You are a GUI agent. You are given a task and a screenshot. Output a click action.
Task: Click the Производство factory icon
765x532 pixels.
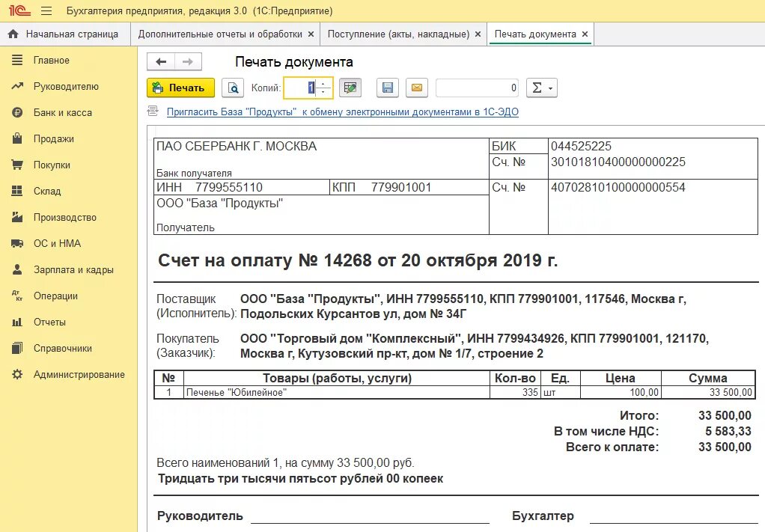click(17, 217)
